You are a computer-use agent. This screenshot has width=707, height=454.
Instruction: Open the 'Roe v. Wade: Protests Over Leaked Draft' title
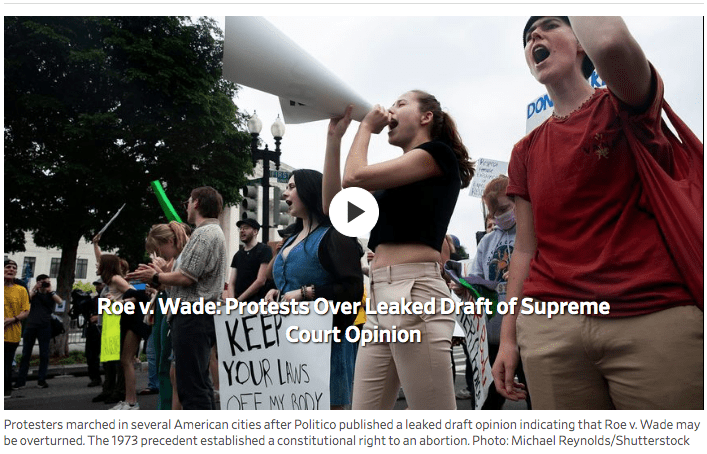(x=353, y=320)
